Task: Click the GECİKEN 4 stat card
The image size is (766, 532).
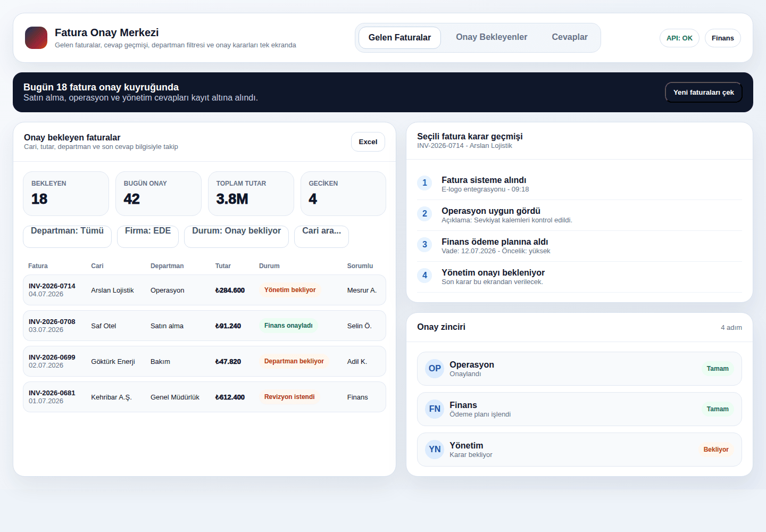Action: click(x=343, y=194)
